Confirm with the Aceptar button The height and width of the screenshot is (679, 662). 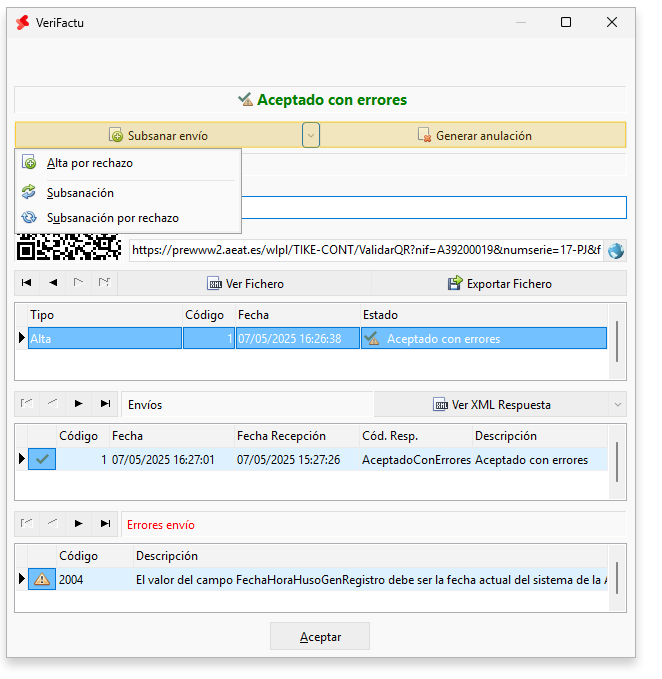pyautogui.click(x=320, y=636)
